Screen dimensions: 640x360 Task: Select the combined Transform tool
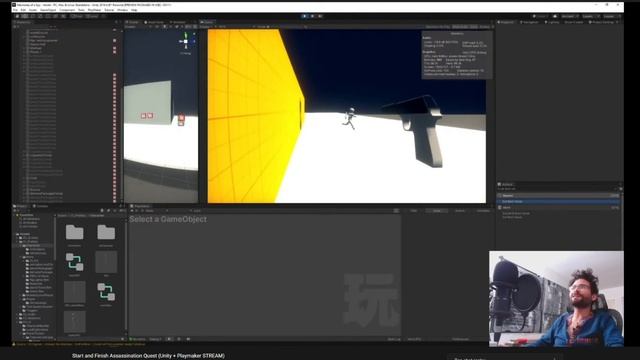pyautogui.click(x=56, y=16)
